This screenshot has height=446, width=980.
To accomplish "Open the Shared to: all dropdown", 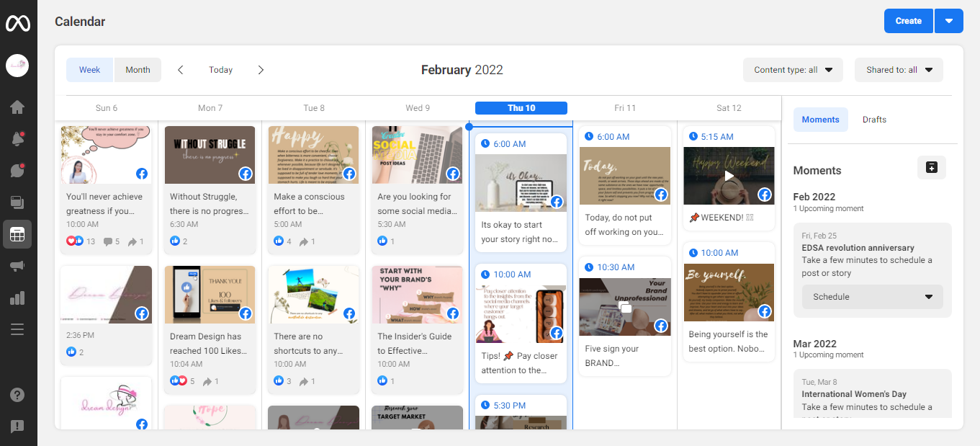I will [x=899, y=70].
